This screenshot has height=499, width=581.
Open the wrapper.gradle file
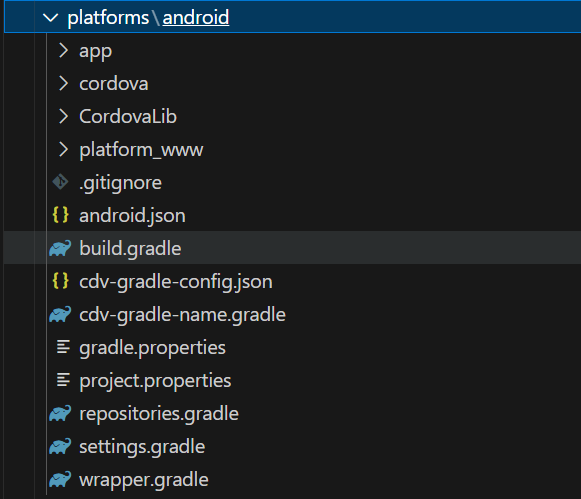click(x=144, y=480)
